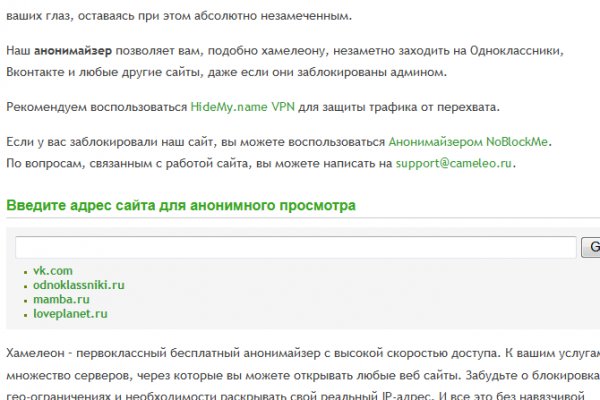Open the vk.com quick link
The image size is (600, 400).
click(53, 270)
